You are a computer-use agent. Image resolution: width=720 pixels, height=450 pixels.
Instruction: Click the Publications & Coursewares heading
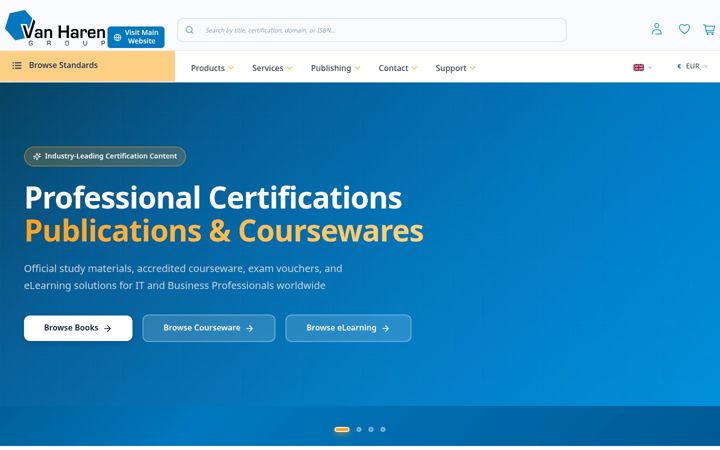[224, 231]
